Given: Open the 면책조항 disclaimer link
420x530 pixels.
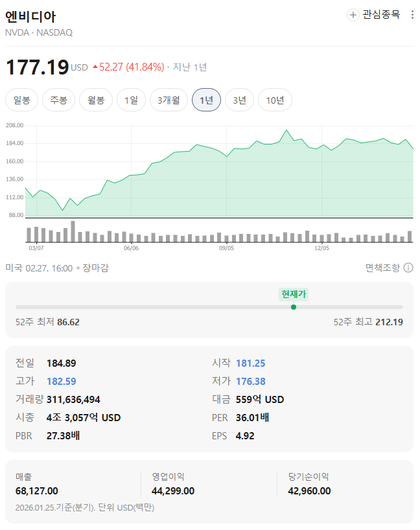Looking at the screenshot, I should [382, 268].
